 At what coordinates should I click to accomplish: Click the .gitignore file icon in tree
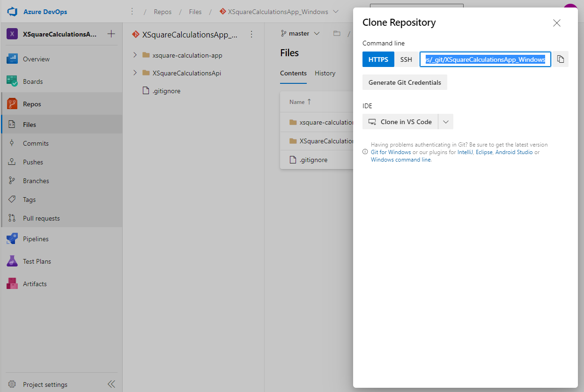146,91
